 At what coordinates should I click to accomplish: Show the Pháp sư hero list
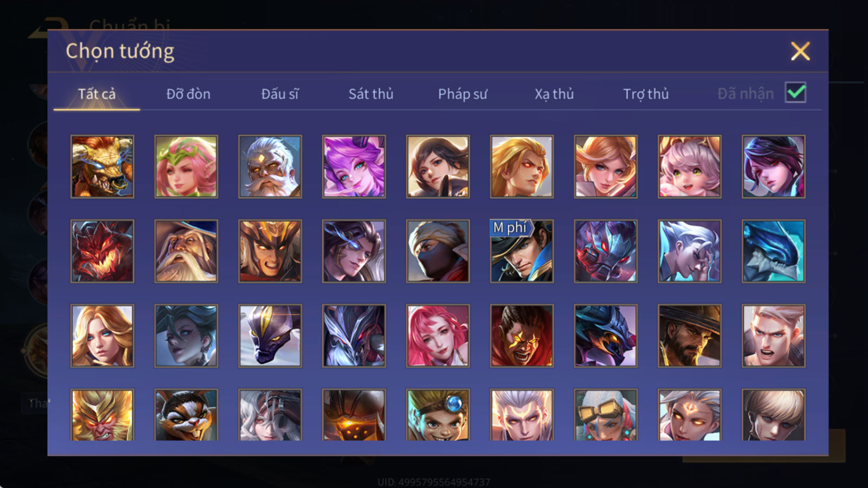pos(462,94)
